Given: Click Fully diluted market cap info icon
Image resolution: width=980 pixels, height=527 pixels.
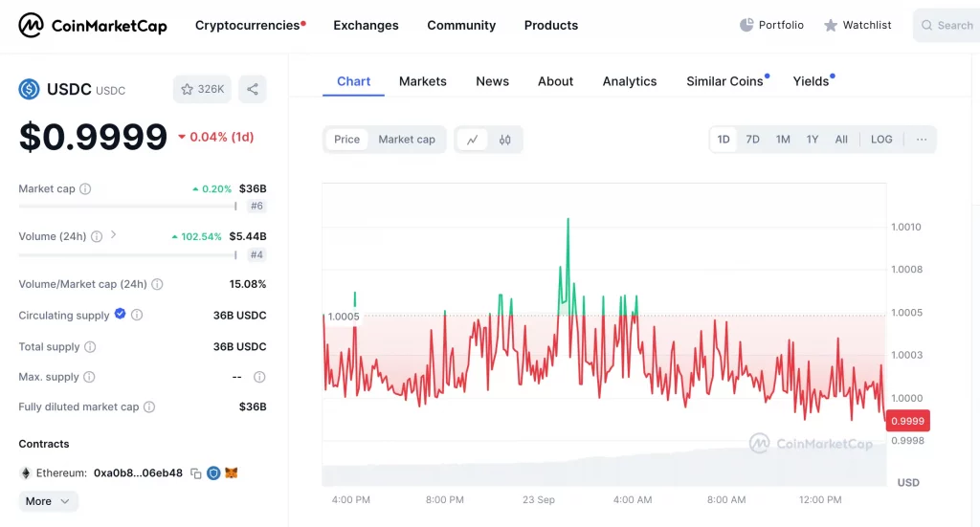Looking at the screenshot, I should 149,407.
